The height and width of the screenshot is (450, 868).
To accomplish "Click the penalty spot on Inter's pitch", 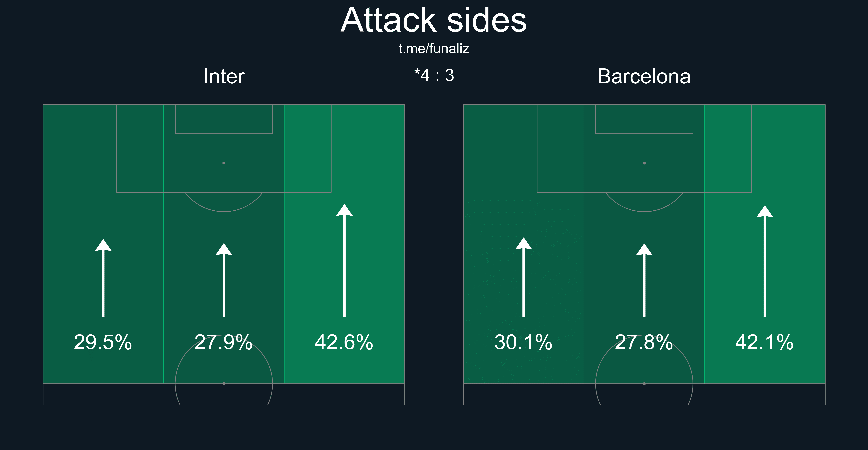I will click(x=224, y=163).
